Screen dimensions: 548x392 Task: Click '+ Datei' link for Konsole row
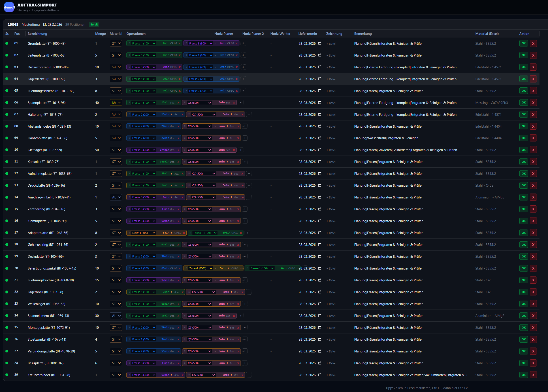331,162
